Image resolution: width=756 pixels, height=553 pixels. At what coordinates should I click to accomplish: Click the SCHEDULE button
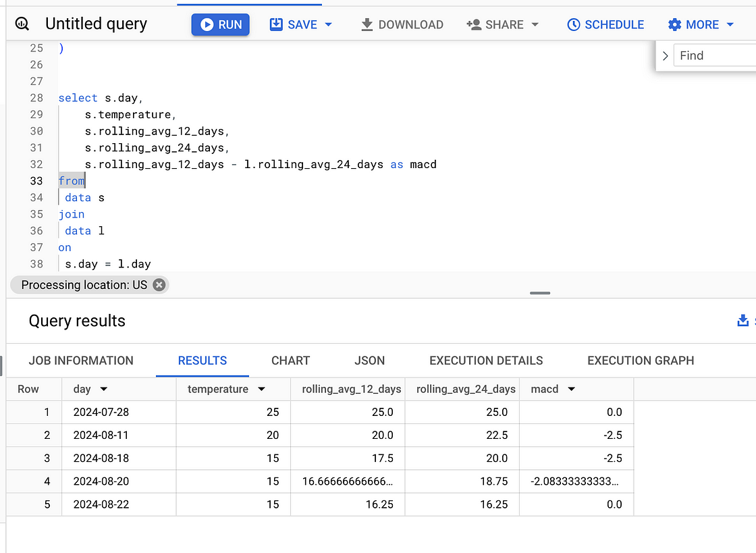pos(605,24)
